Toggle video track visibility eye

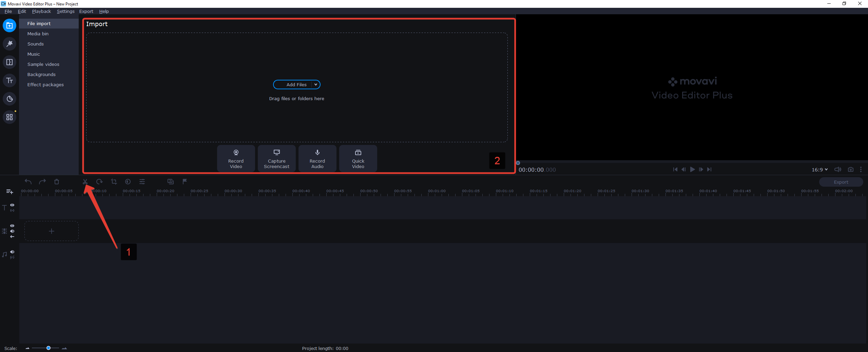[x=12, y=226]
